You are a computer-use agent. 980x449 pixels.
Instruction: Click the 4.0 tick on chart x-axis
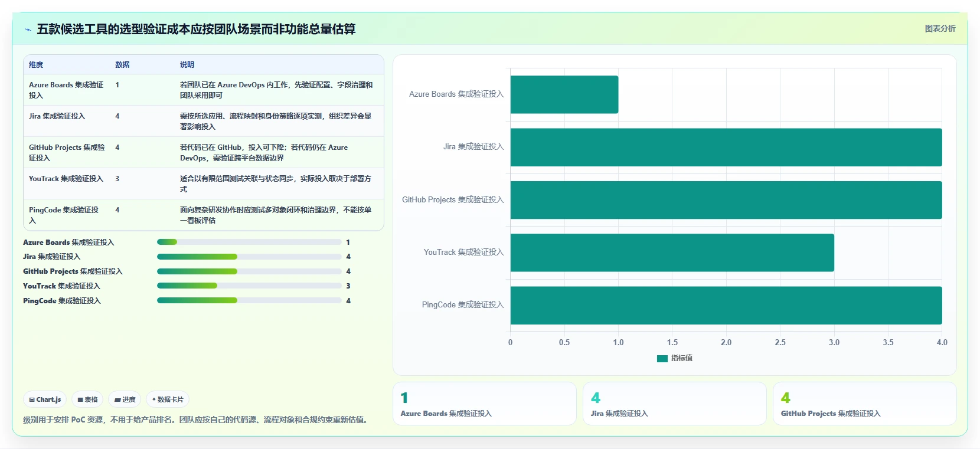[x=942, y=342]
